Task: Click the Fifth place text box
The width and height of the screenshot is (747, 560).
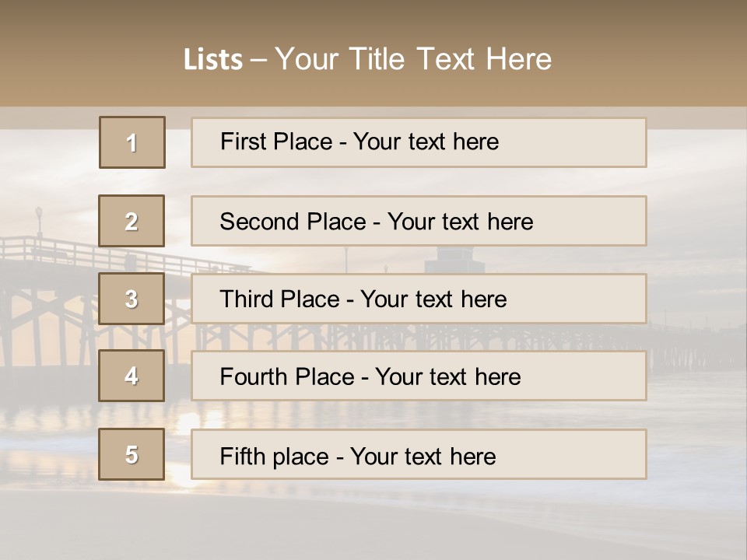Action: (x=419, y=454)
